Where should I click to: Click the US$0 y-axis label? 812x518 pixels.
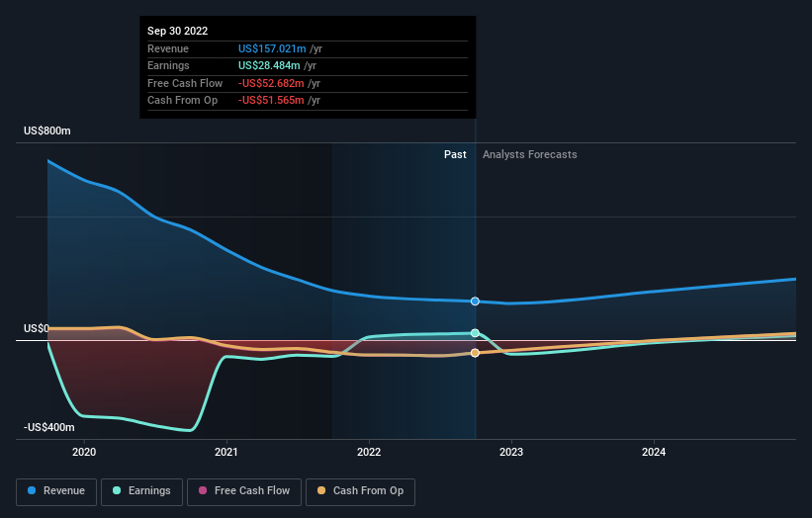click(x=37, y=328)
